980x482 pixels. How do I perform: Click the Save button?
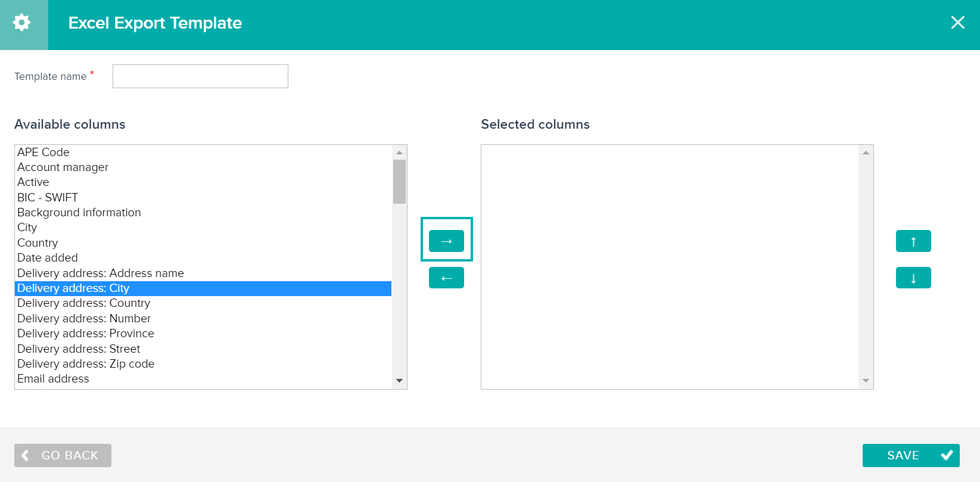pyautogui.click(x=911, y=455)
